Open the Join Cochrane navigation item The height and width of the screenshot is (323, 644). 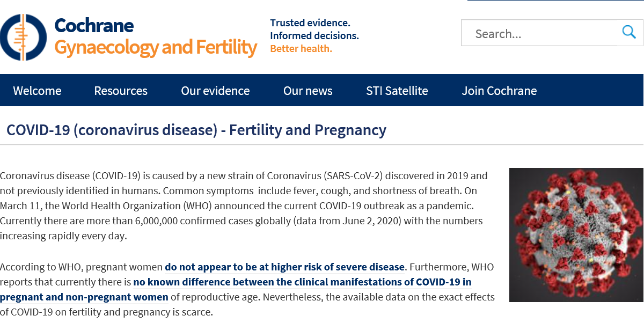pos(499,91)
